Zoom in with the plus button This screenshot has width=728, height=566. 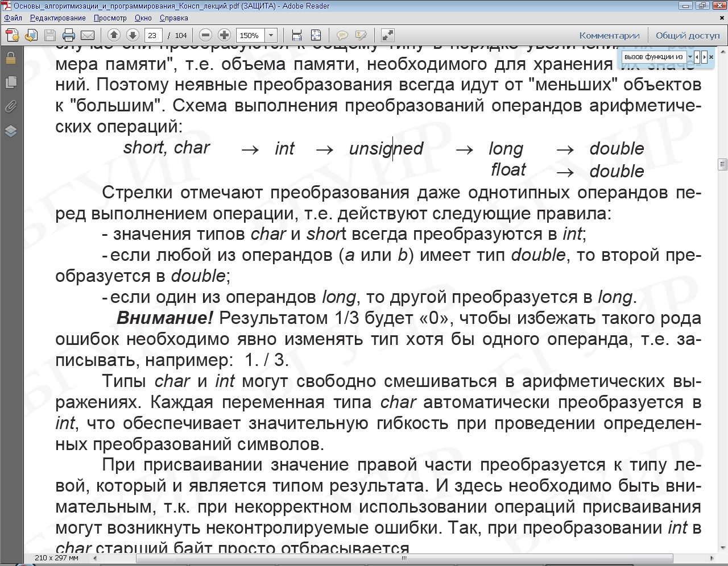[x=225, y=35]
